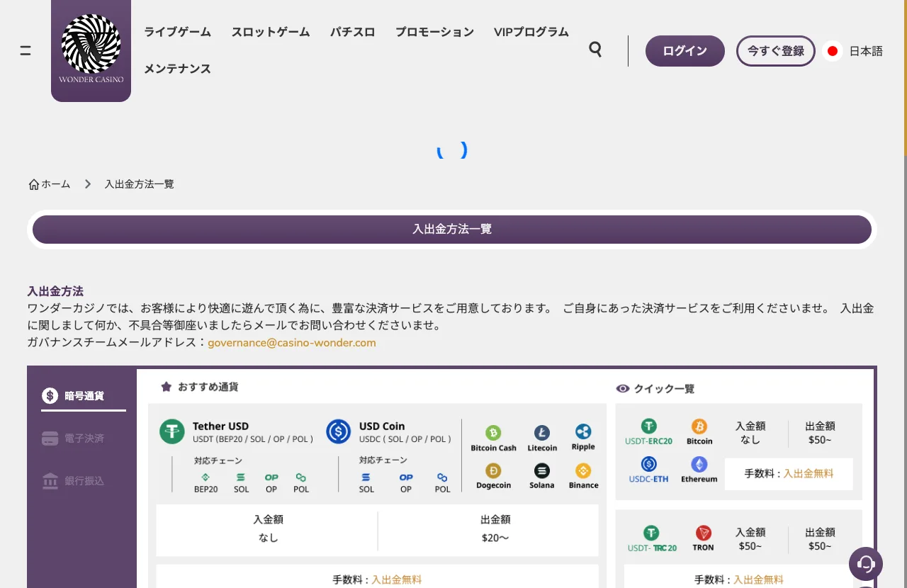907x588 pixels.
Task: Click the Ethereum icon in quick list
Action: (x=699, y=464)
